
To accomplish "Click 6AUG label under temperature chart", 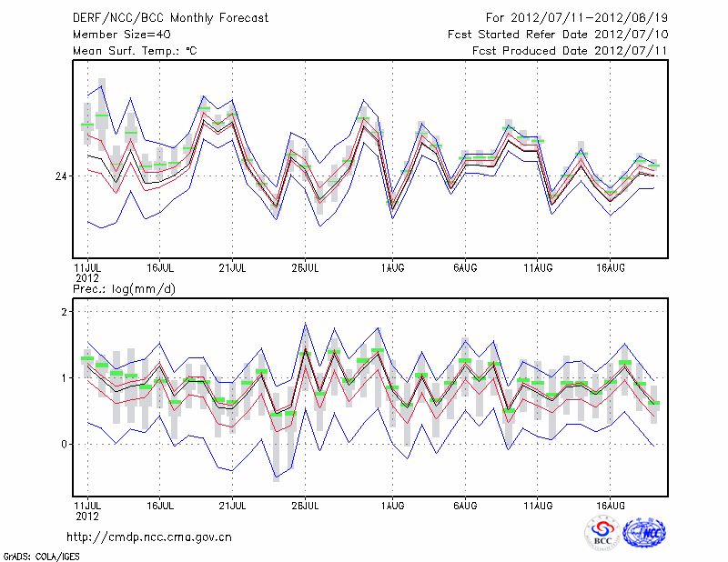I will tap(465, 267).
